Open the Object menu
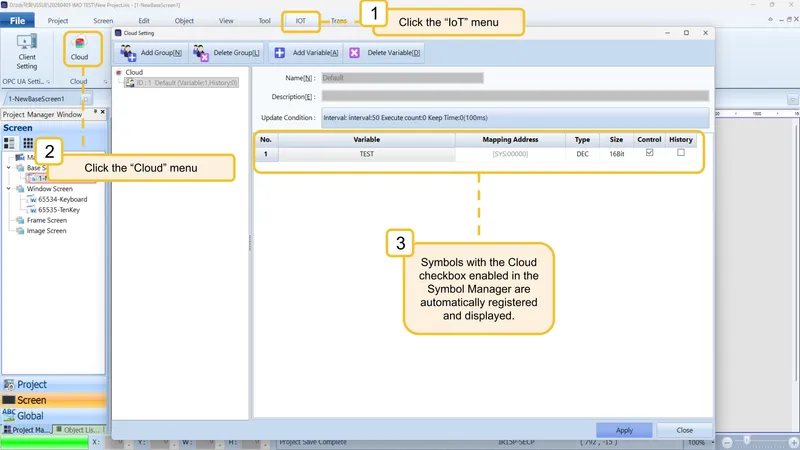 (x=184, y=21)
